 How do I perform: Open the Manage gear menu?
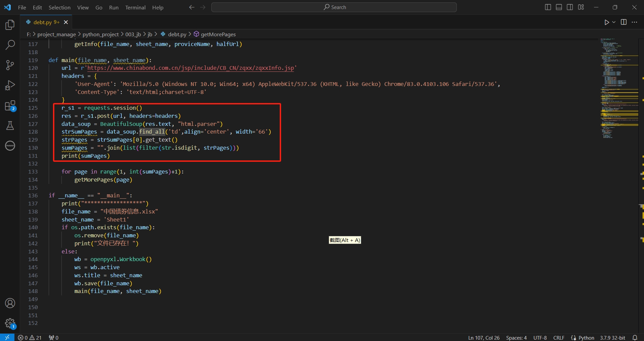10,324
